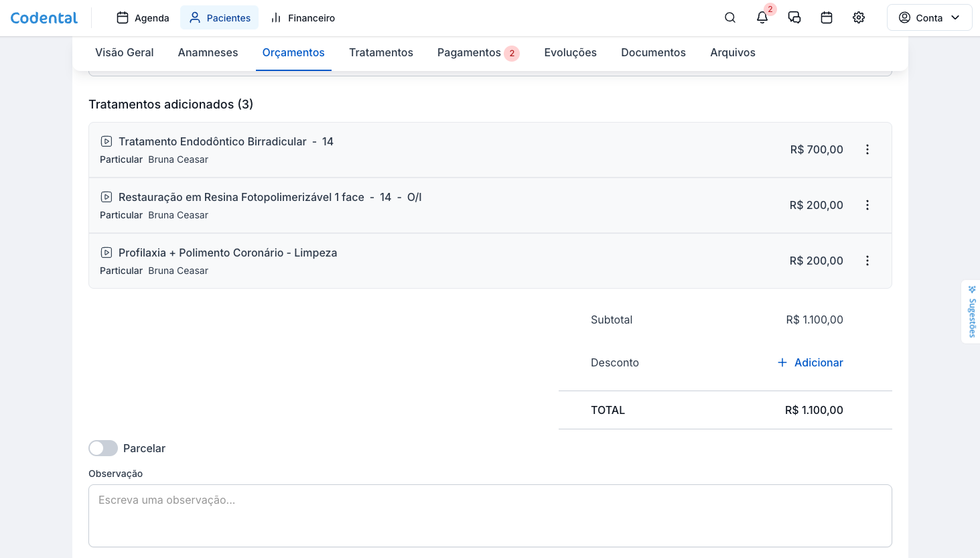Click play icon beside Tratamento Endodôntico Birradicular

point(106,141)
